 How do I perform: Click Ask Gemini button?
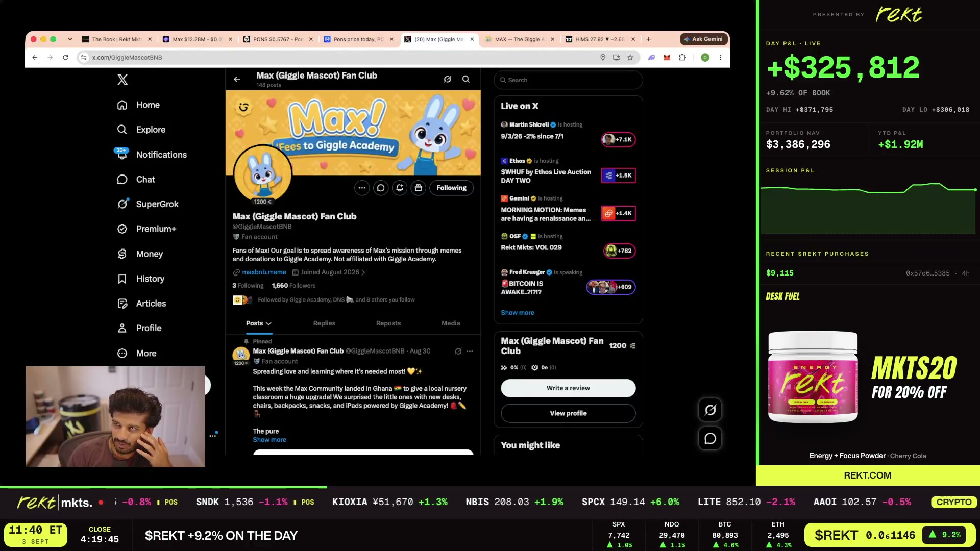703,39
